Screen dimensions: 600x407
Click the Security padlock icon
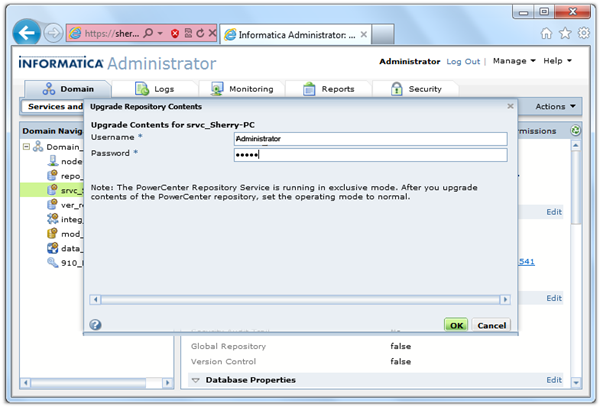point(396,89)
